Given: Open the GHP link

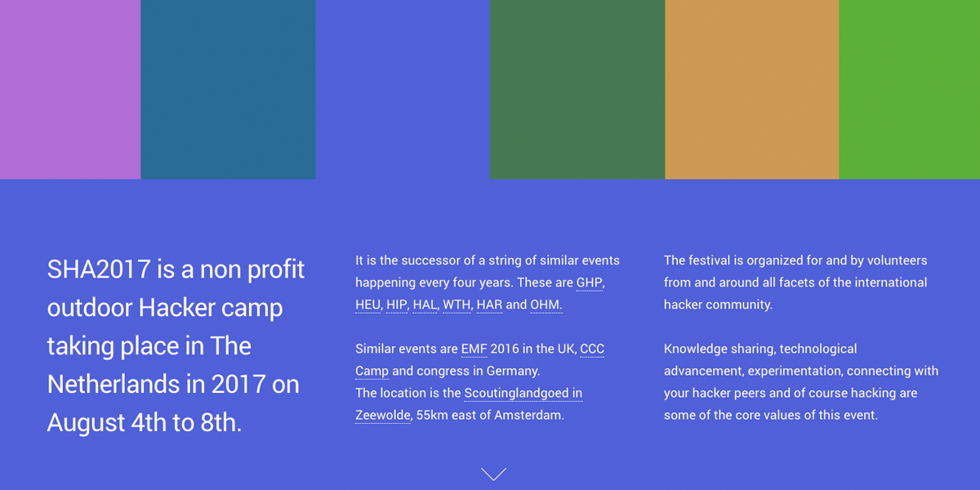Looking at the screenshot, I should (x=590, y=283).
